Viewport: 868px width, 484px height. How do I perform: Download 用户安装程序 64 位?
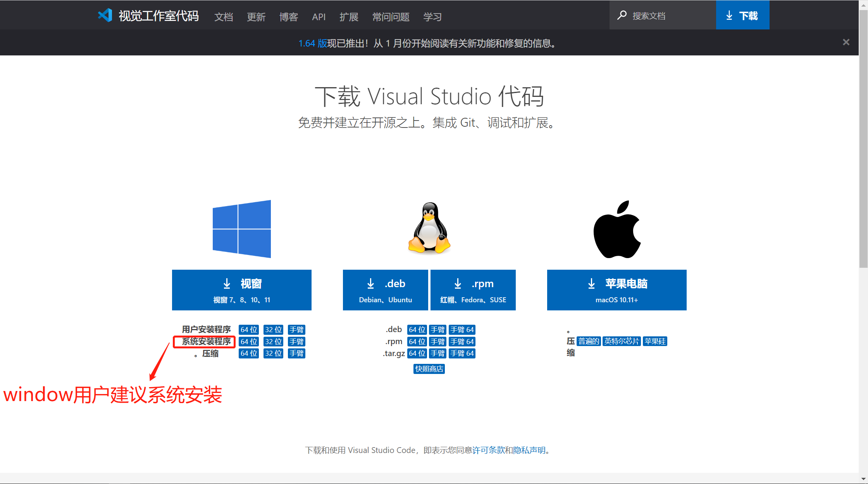[x=249, y=330]
